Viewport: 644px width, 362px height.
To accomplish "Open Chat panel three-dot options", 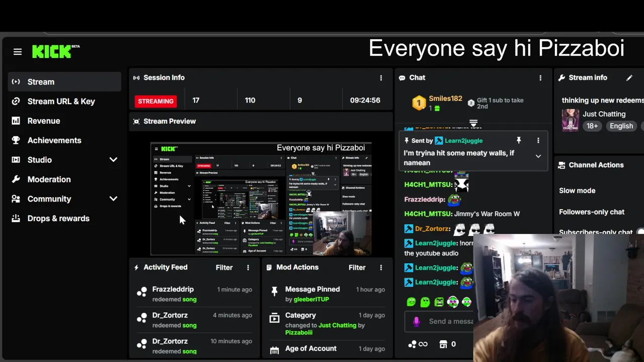I will click(540, 78).
